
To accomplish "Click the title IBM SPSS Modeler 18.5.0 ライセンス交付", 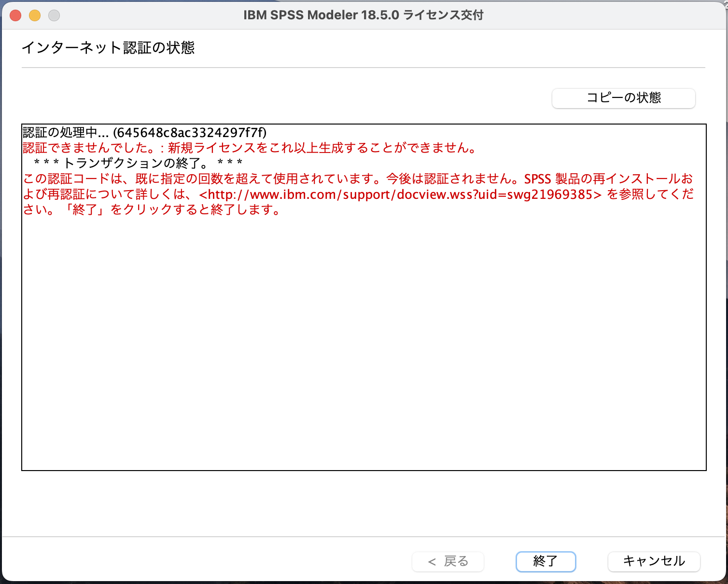I will coord(364,15).
